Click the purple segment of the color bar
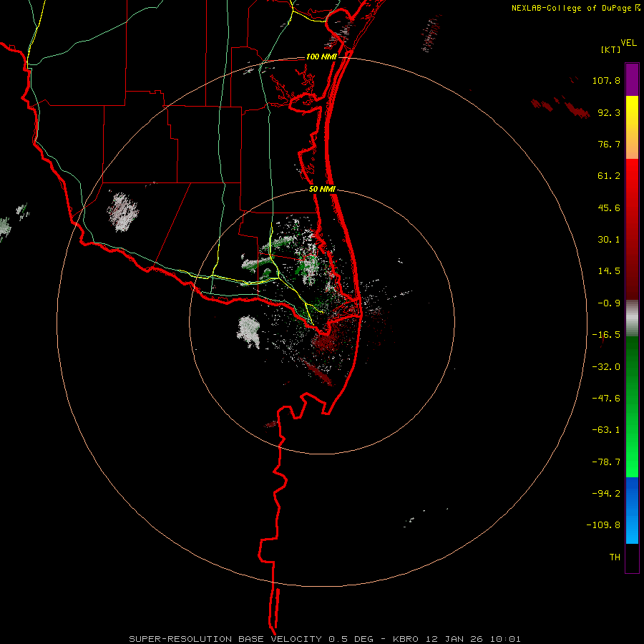The height and width of the screenshot is (644, 644). pyautogui.click(x=632, y=80)
